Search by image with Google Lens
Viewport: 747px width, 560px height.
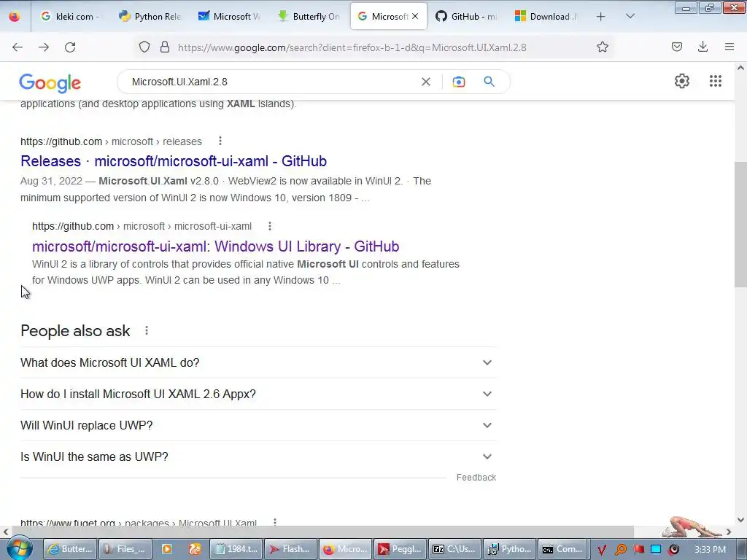click(x=458, y=82)
